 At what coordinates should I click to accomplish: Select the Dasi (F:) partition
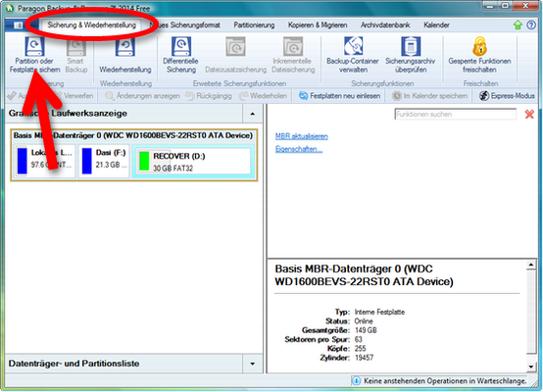click(x=104, y=161)
